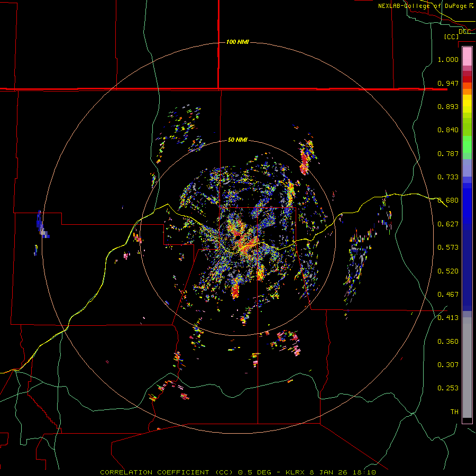The width and height of the screenshot is (476, 476).
Task: Click the 0.467 legend value
Action: (x=448, y=295)
